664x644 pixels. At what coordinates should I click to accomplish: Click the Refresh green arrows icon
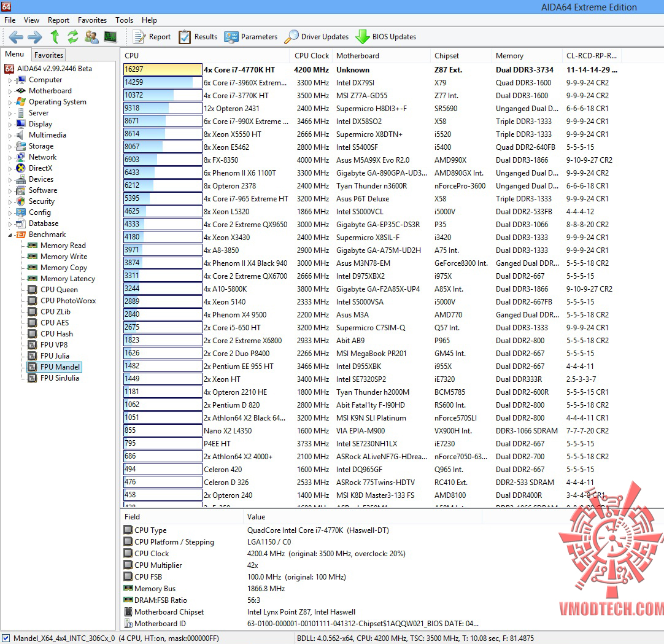pos(73,37)
